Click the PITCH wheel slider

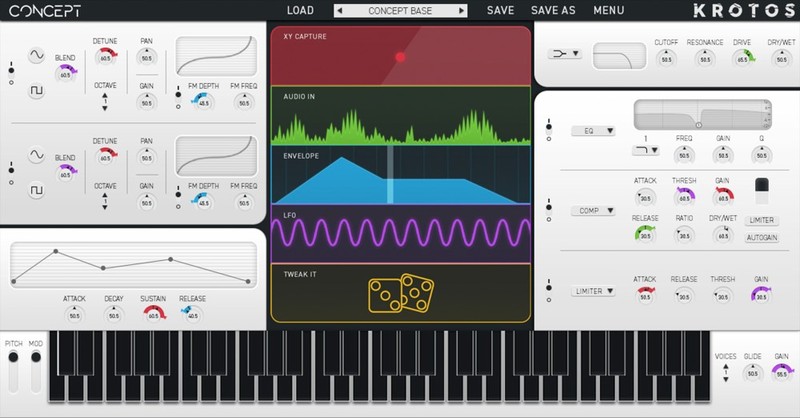coord(13,371)
